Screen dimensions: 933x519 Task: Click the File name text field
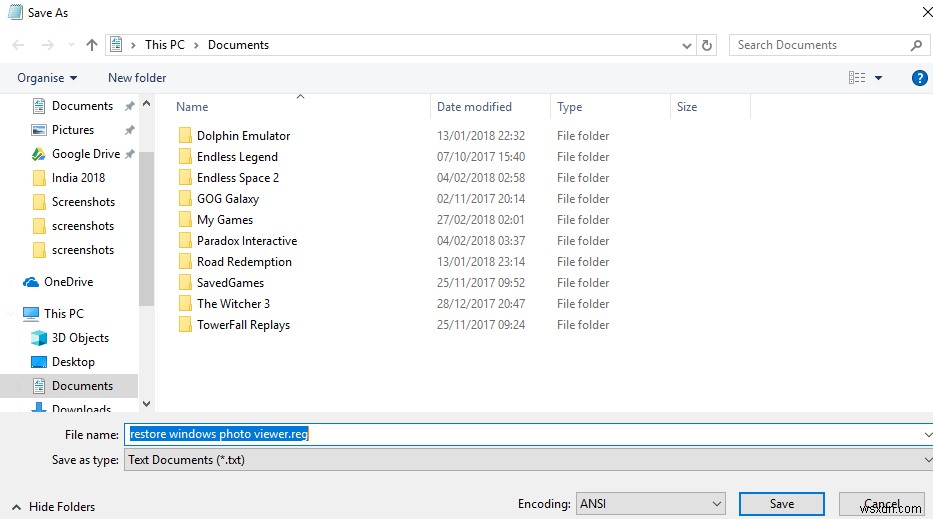point(528,434)
